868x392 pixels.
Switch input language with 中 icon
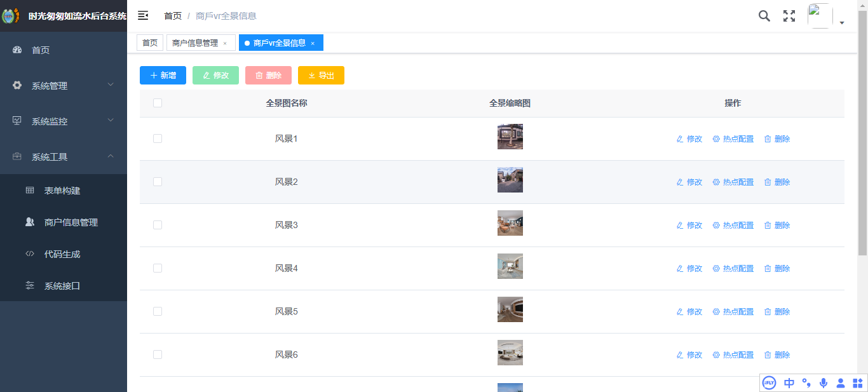(x=789, y=382)
